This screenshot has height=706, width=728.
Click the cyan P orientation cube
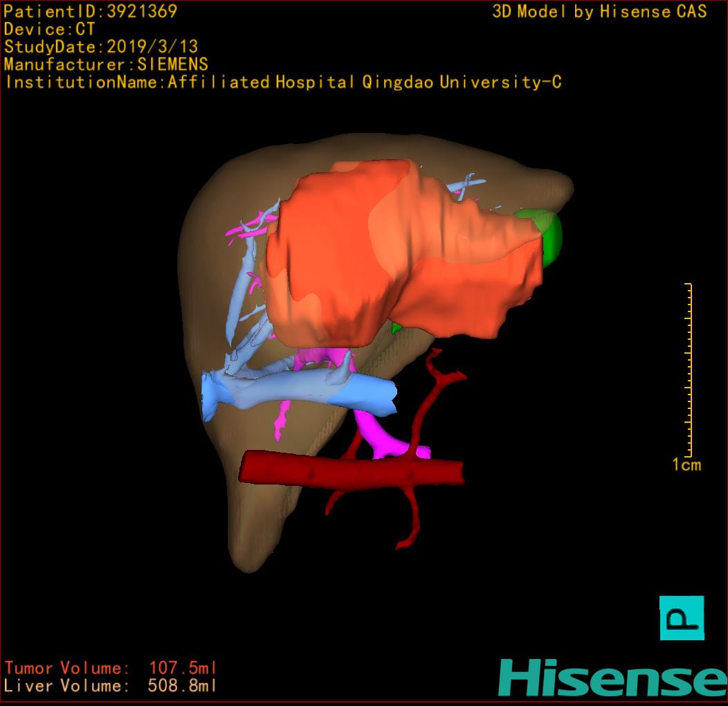click(x=682, y=617)
